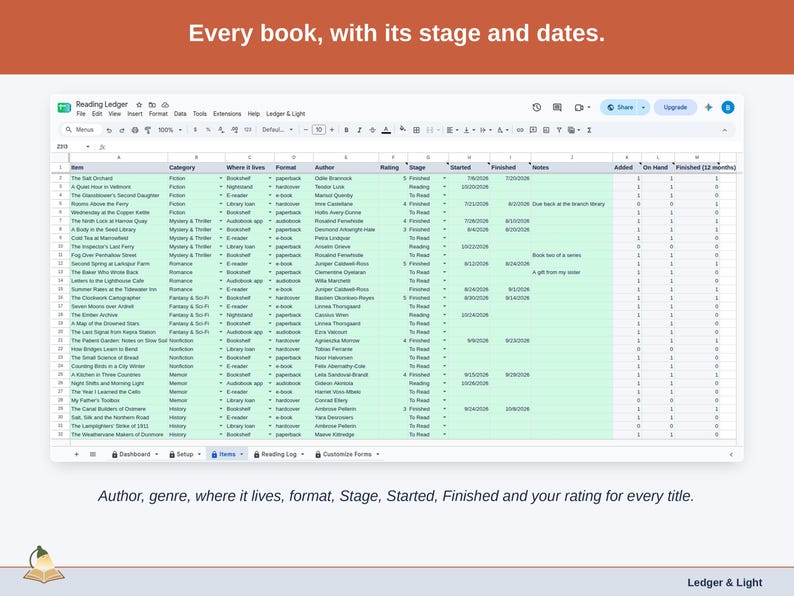Open fill color picker

tap(403, 130)
